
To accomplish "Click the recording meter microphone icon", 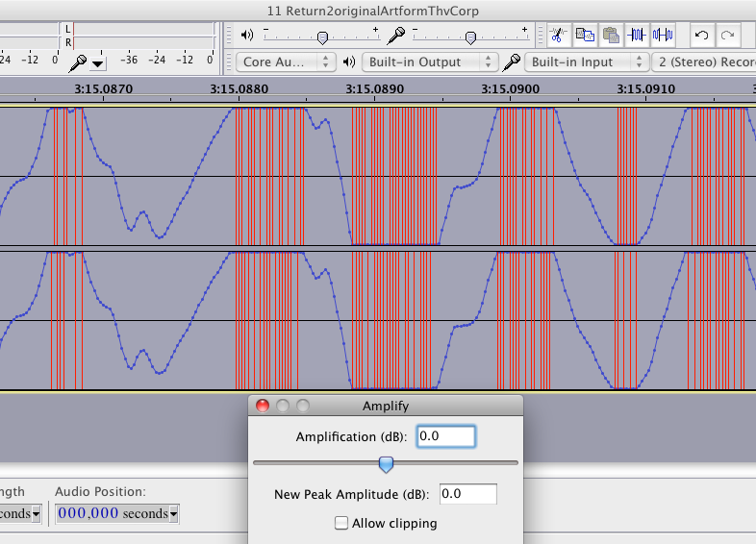I will pos(77,62).
